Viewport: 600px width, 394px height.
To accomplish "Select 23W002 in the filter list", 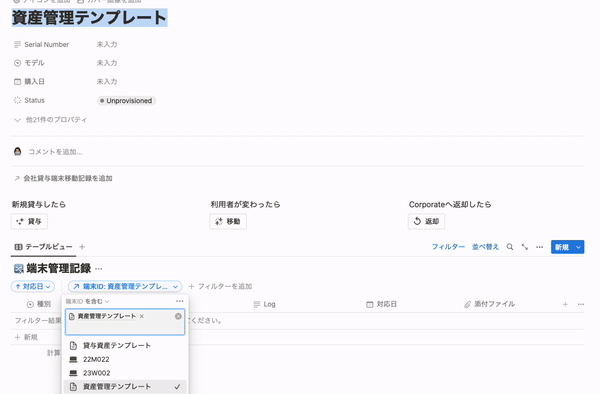I will 125,373.
